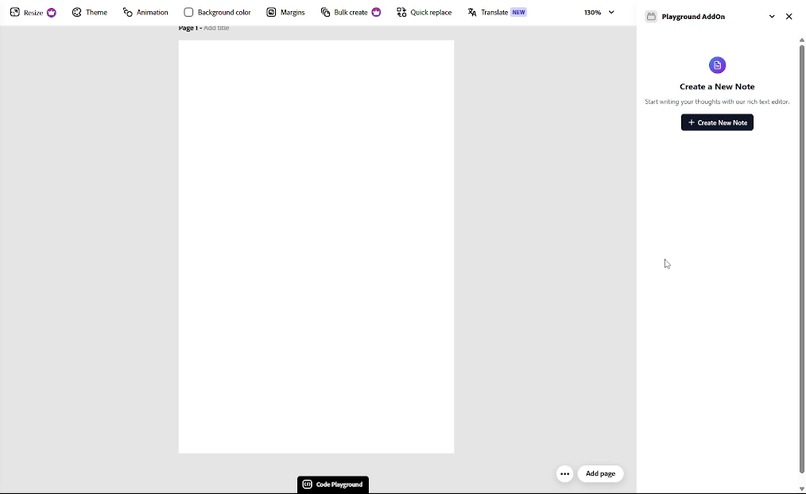Viewport: 806px width, 494px height.
Task: Open Quick replace
Action: click(x=424, y=12)
